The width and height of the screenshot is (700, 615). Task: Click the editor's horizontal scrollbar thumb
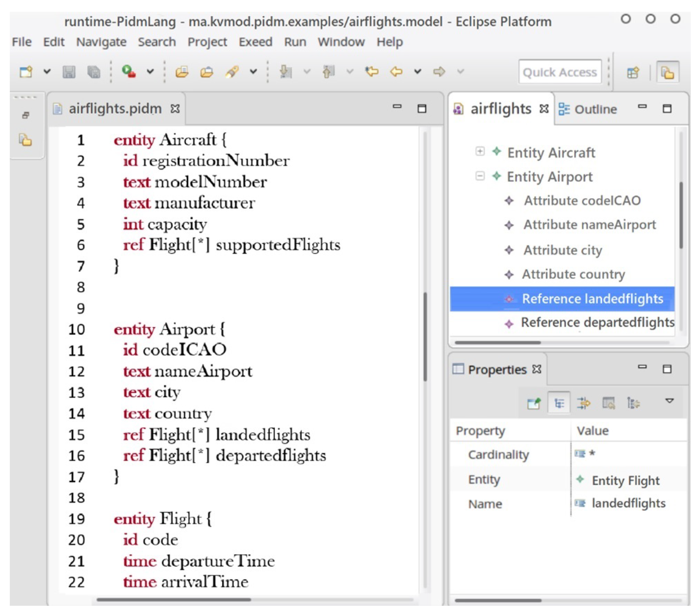[174, 600]
